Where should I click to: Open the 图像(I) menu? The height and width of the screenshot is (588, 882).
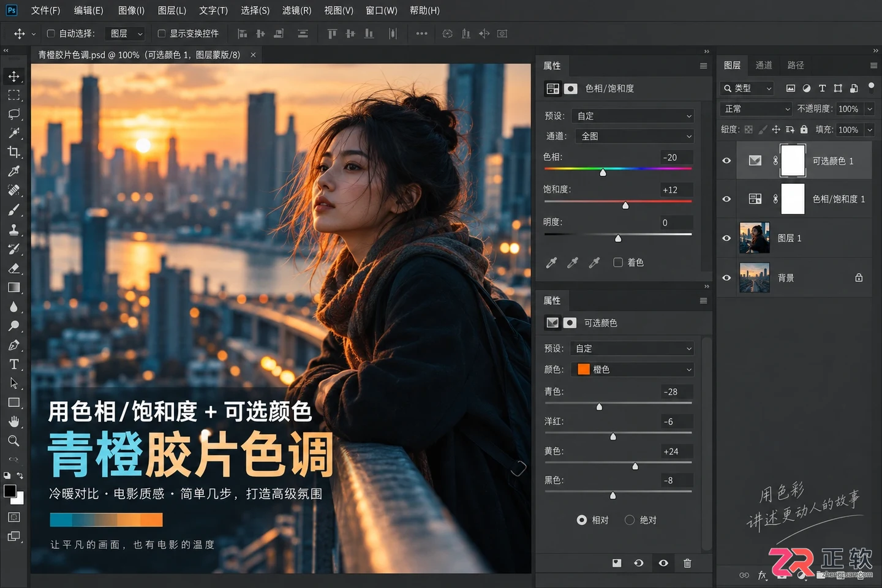tap(131, 10)
